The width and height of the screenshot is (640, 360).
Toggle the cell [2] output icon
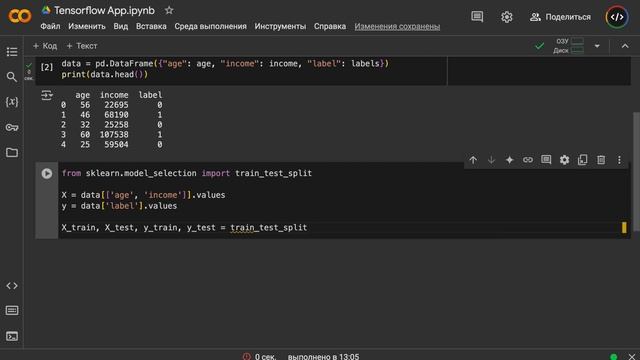tap(47, 96)
